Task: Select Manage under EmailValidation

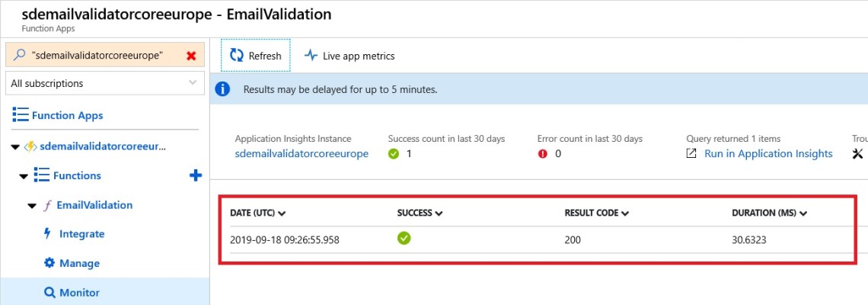Action: coord(79,263)
